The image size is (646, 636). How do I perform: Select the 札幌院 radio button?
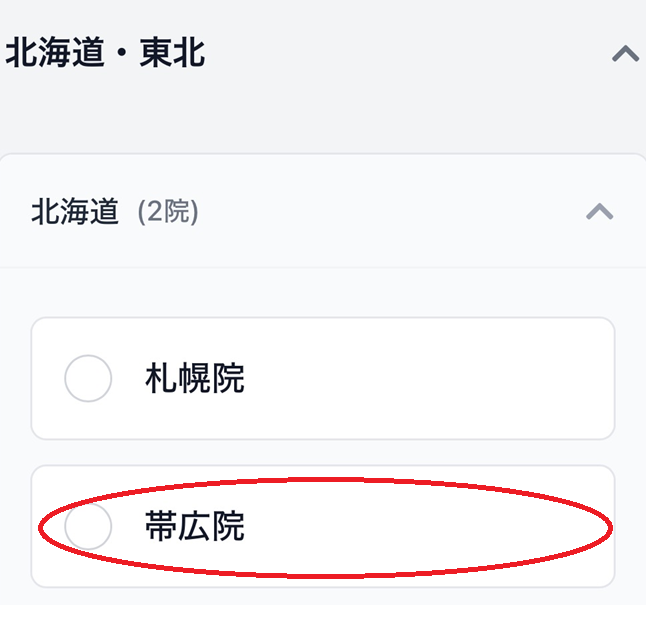(x=88, y=379)
